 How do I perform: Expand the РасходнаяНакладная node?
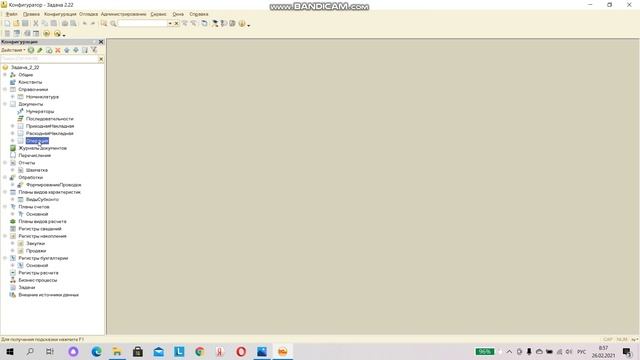(x=13, y=133)
